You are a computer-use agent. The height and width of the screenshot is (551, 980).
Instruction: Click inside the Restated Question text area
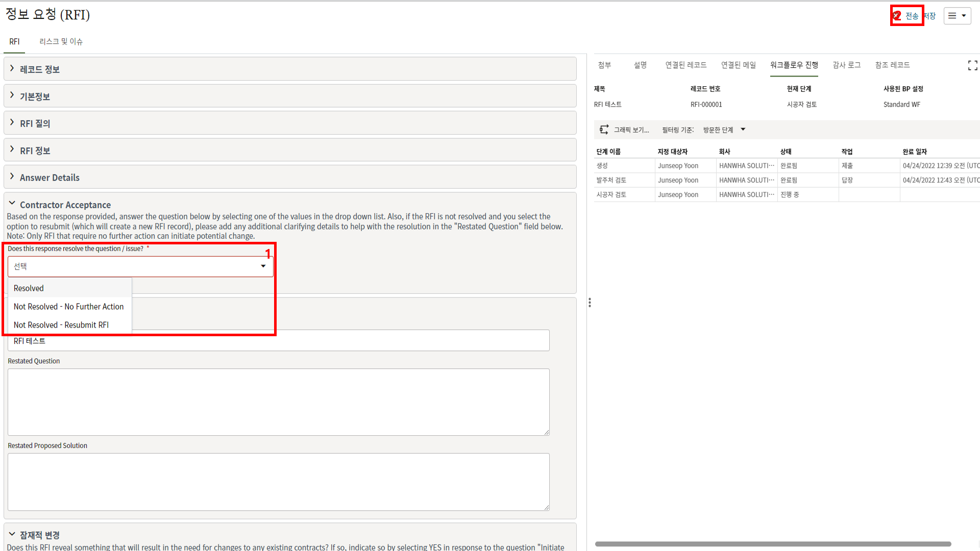(x=278, y=402)
